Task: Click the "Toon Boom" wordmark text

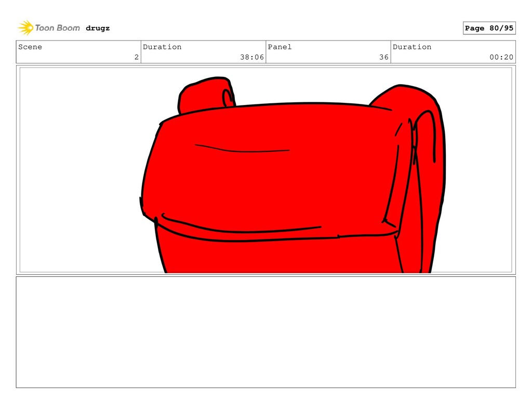Action: [57, 28]
